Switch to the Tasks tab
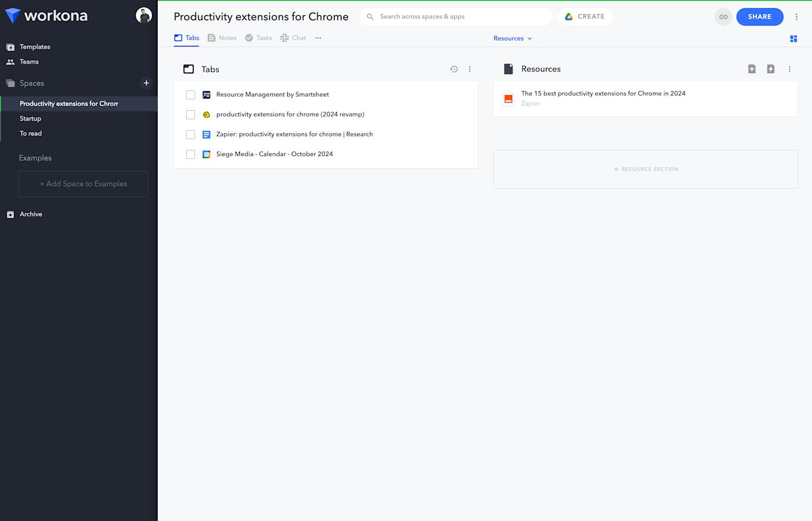The image size is (812, 521). [259, 38]
